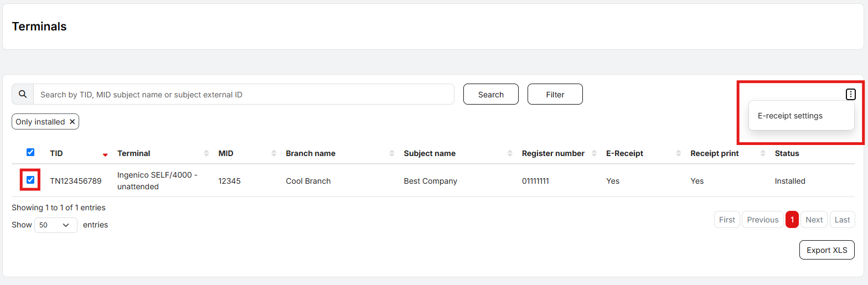Remove the Only installed filter chip
The height and width of the screenshot is (285, 868).
pyautogui.click(x=72, y=122)
